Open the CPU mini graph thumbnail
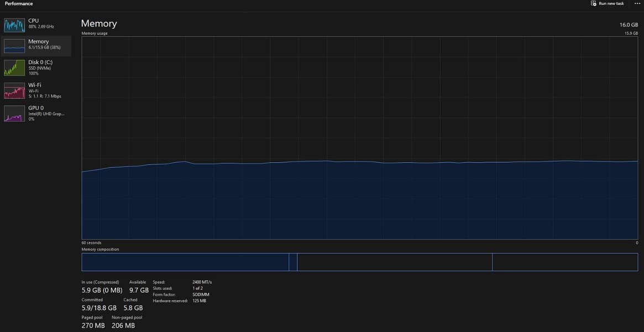Image resolution: width=644 pixels, height=332 pixels. pos(14,25)
